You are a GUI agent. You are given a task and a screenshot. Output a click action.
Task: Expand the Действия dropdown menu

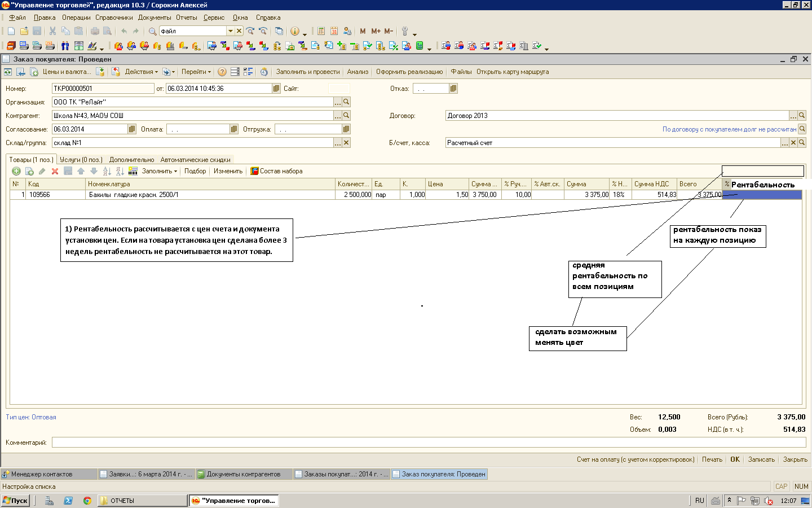[141, 72]
